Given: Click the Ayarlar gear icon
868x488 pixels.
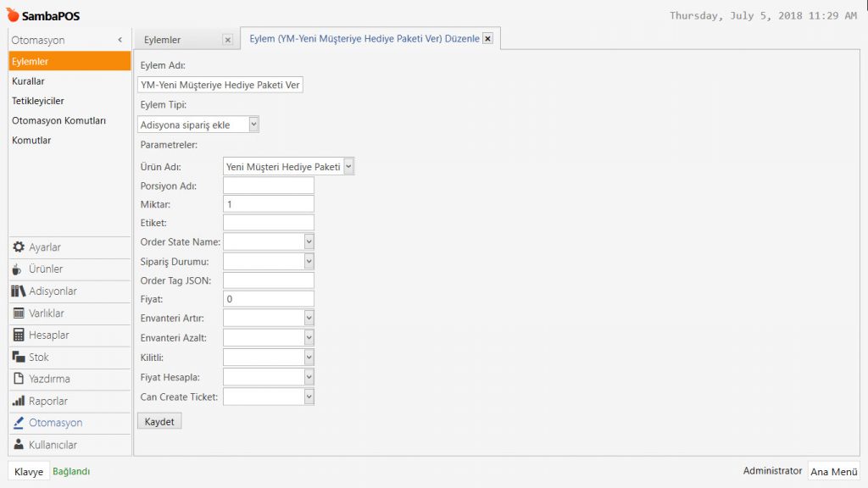Looking at the screenshot, I should [x=19, y=247].
